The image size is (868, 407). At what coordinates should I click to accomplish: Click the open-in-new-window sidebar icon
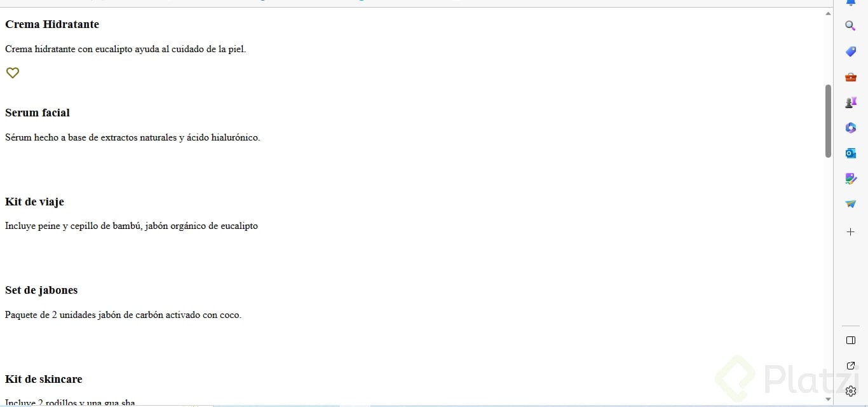851,366
